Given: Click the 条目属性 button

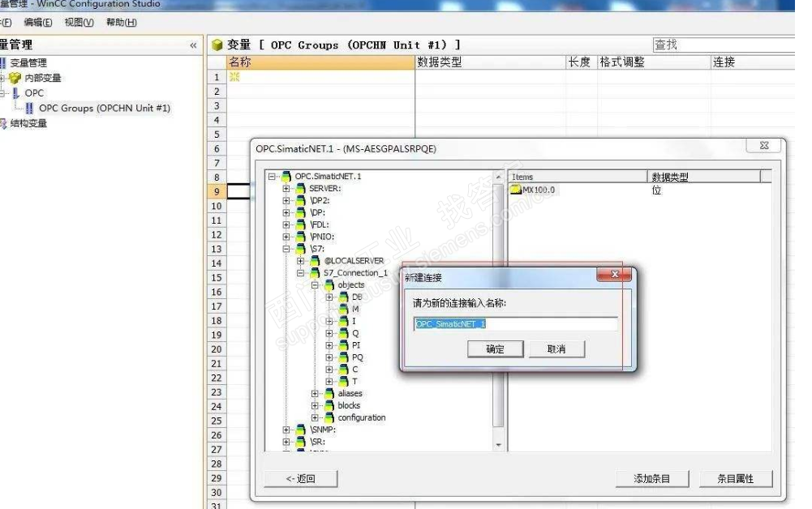Looking at the screenshot, I should click(x=736, y=478).
